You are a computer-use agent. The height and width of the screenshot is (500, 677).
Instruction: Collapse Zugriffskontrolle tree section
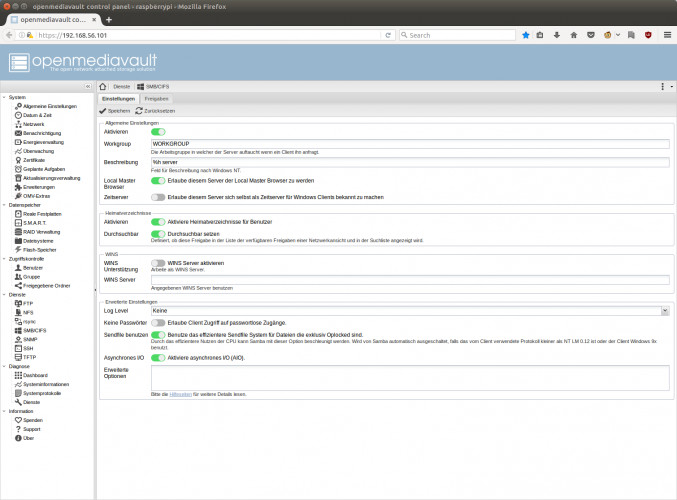click(4, 259)
